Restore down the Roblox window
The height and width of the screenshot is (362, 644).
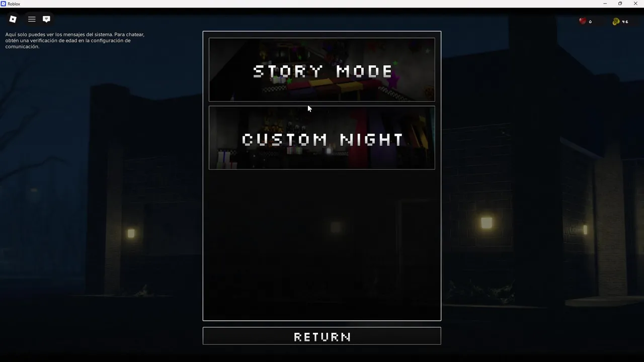[x=620, y=4]
